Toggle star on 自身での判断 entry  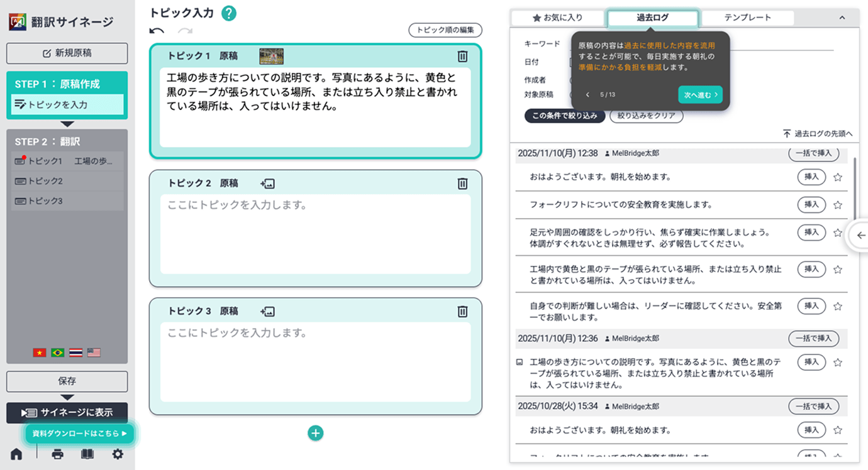point(837,307)
